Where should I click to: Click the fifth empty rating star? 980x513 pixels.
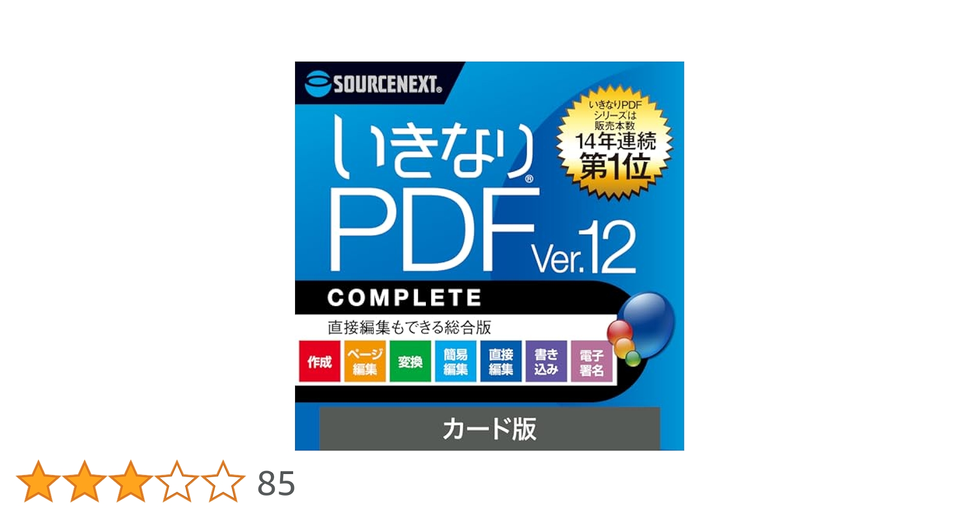click(223, 482)
